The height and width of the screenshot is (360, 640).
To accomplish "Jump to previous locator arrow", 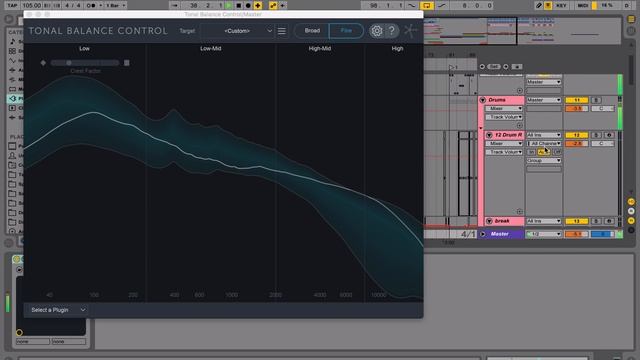I will pyautogui.click(x=482, y=67).
